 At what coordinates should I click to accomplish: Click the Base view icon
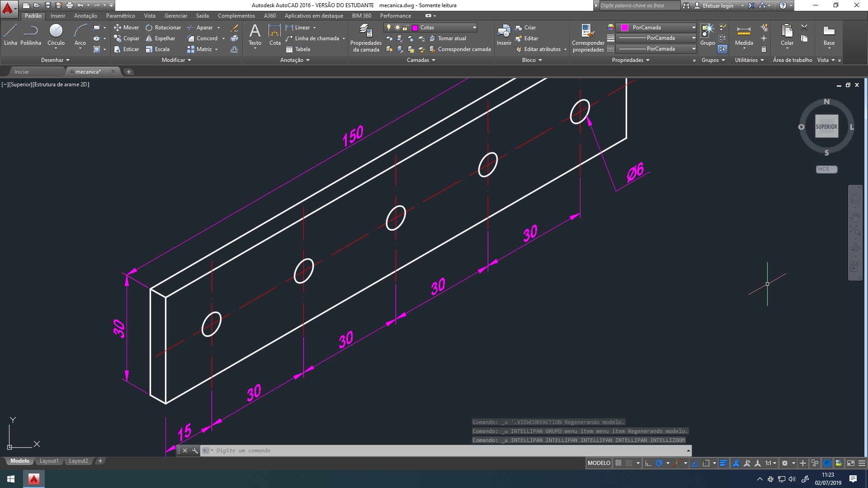tap(829, 35)
